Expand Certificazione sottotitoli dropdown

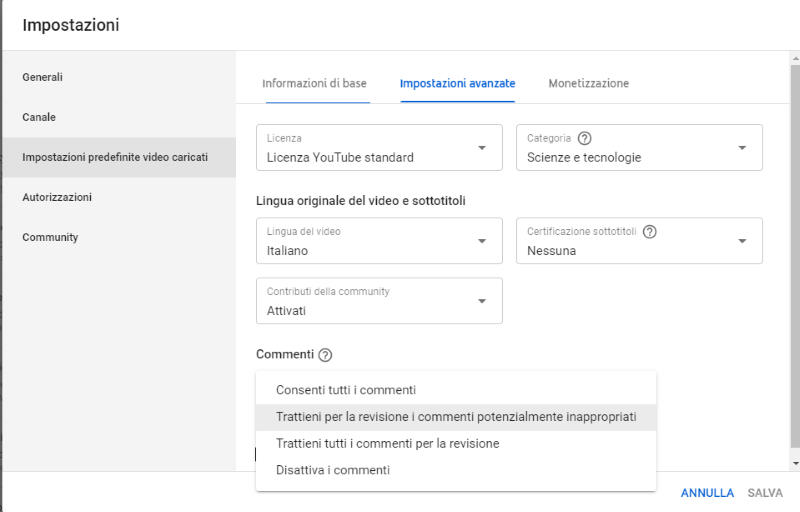click(x=639, y=241)
